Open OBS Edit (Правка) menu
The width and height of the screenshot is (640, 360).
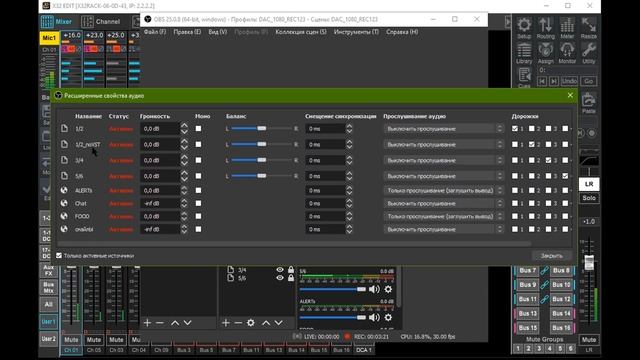click(x=187, y=32)
